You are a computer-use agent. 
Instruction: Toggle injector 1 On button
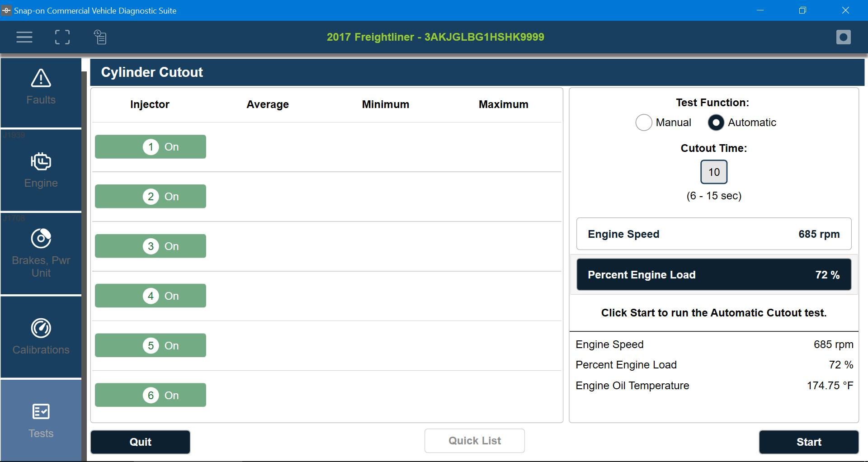(x=151, y=147)
